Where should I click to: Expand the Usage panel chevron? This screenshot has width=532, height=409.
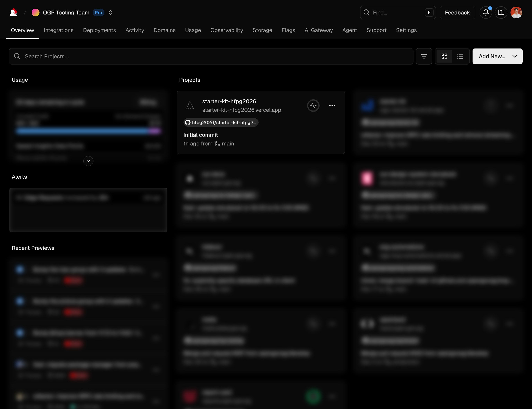coord(88,161)
